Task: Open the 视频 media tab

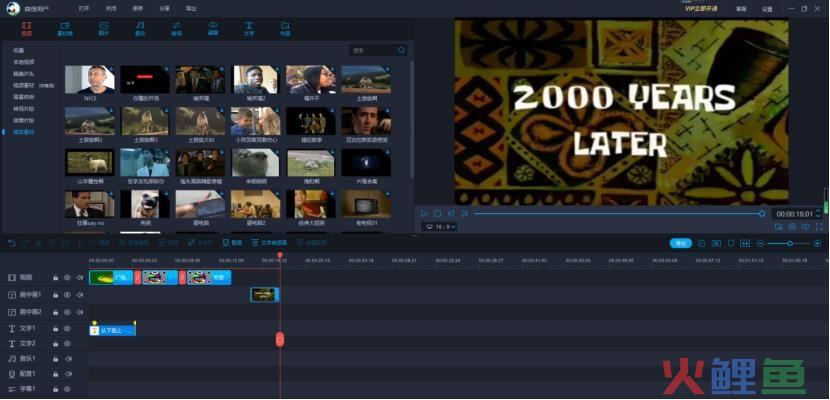Action: (x=26, y=28)
